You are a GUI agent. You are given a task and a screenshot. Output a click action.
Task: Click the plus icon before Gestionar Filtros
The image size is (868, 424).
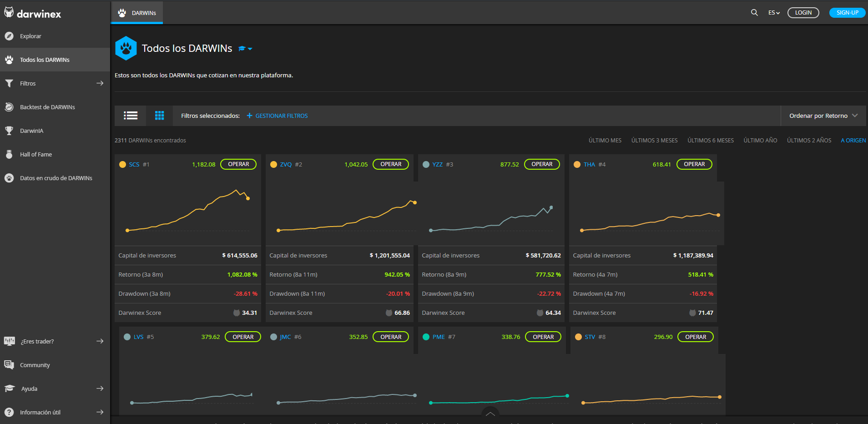tap(249, 116)
